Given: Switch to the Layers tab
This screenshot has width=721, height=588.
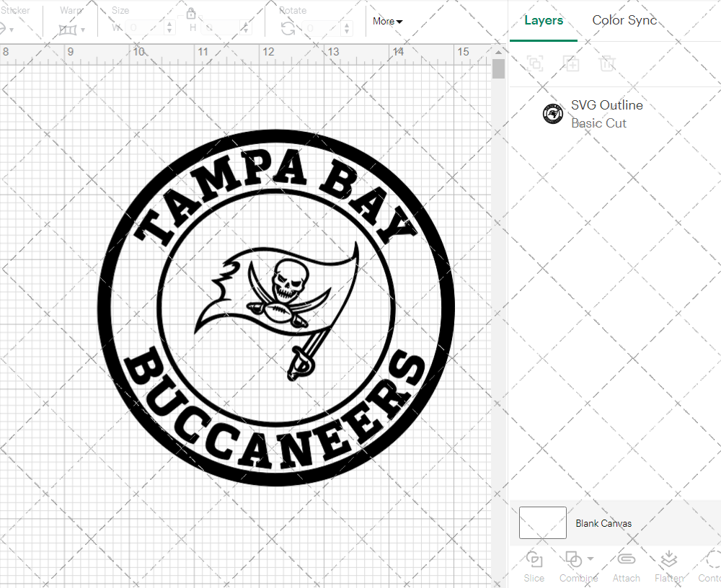Looking at the screenshot, I should click(544, 20).
